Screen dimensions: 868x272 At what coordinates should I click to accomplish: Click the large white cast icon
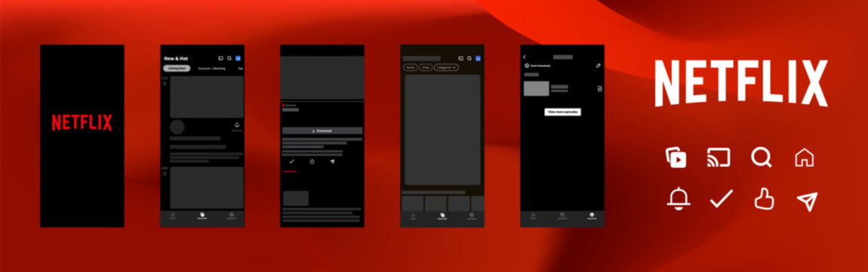click(719, 157)
